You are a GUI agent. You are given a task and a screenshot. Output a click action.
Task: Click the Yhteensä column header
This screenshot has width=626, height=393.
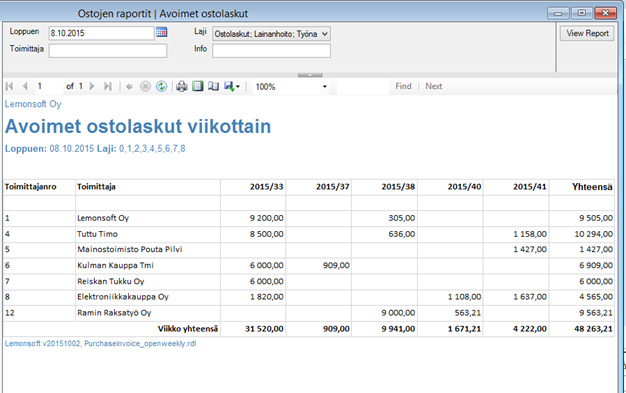(x=592, y=187)
